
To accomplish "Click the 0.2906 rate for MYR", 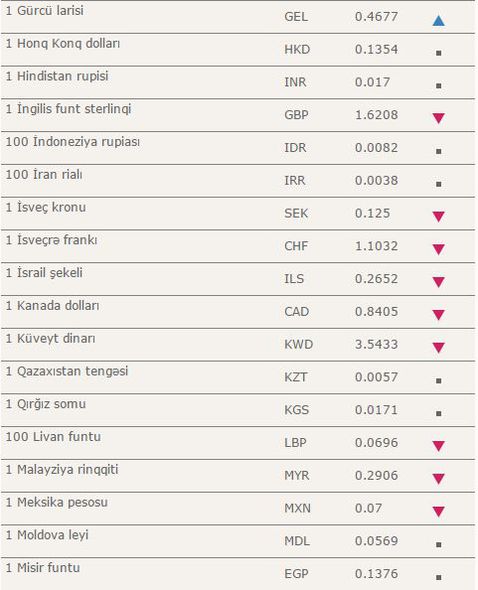I will point(376,475).
